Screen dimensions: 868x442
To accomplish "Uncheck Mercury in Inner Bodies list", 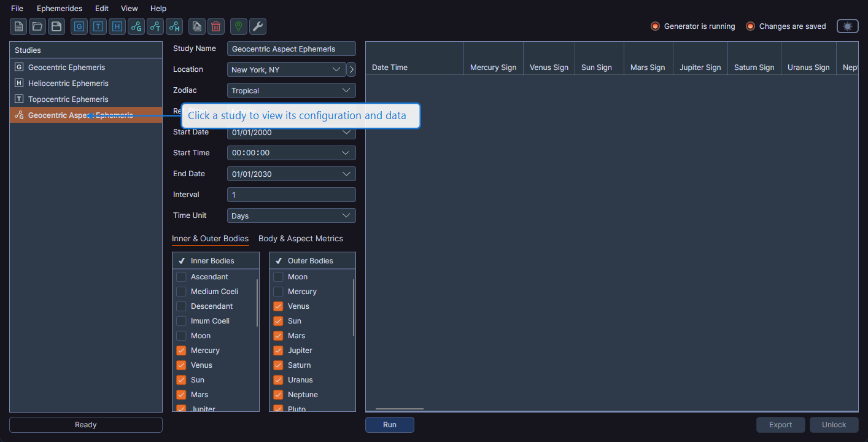I will [x=182, y=351].
